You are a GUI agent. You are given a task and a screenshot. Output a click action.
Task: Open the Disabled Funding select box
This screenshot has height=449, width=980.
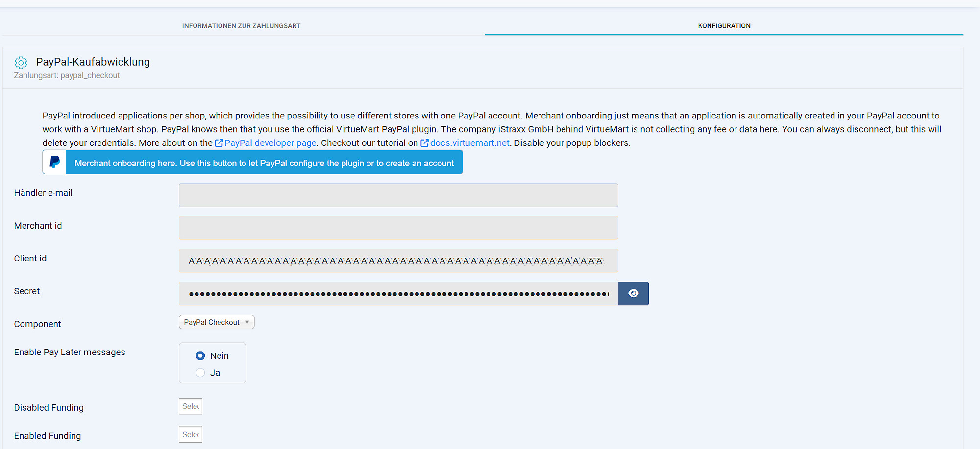191,406
